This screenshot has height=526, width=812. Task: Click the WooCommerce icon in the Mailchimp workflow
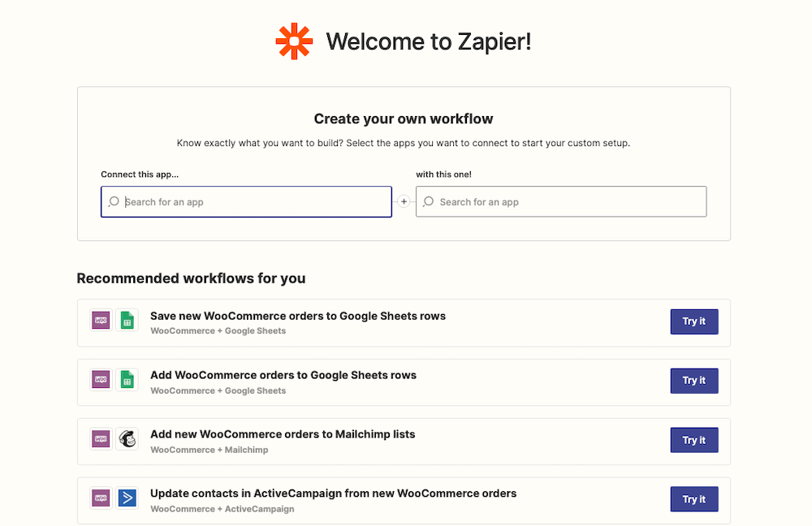coord(100,439)
